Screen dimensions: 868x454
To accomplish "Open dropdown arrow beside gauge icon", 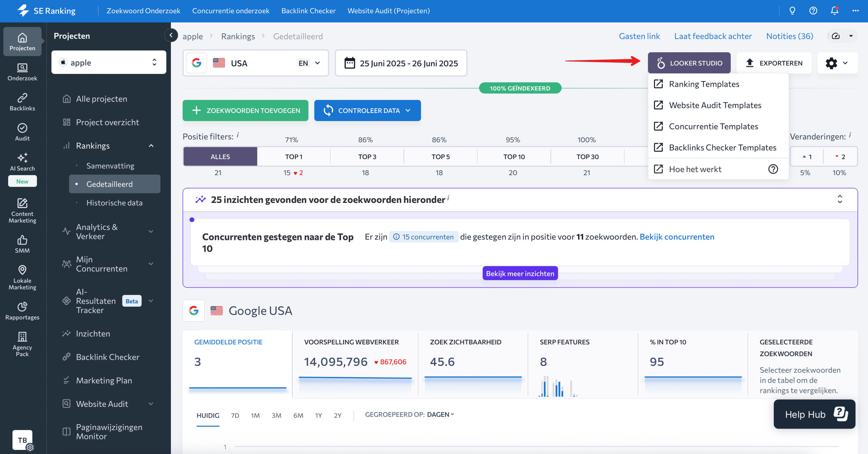I will (851, 36).
